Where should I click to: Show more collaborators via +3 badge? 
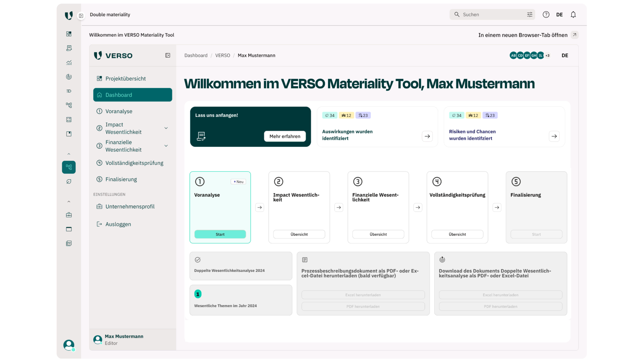point(547,55)
